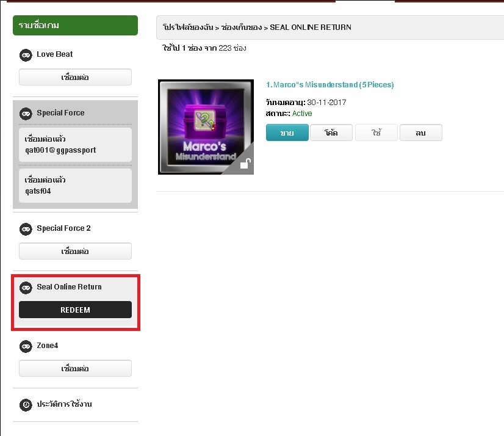Click the ใช้ (use) button

tap(376, 133)
